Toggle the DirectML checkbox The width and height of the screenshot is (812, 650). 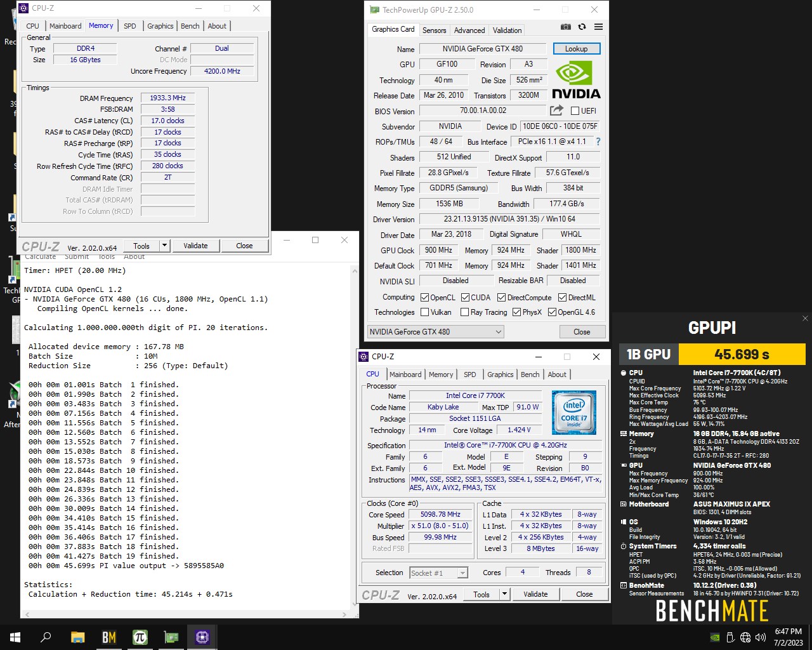(x=562, y=297)
